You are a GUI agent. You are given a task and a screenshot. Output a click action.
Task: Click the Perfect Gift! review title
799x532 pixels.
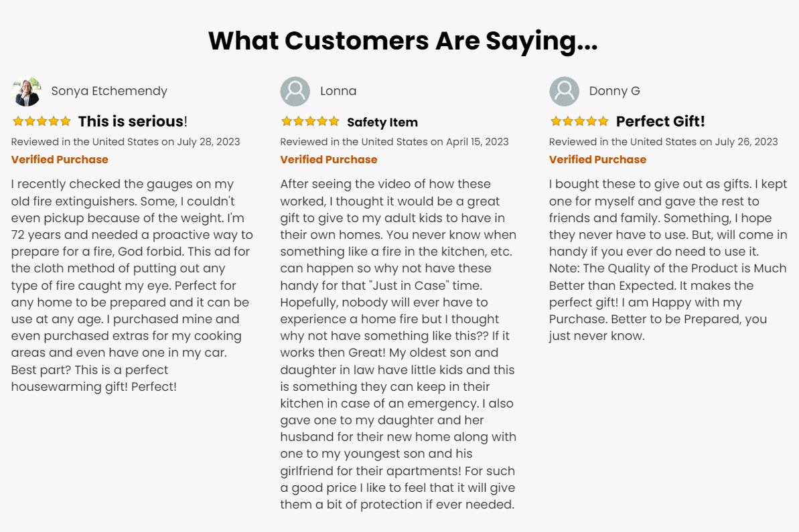pyautogui.click(x=660, y=121)
